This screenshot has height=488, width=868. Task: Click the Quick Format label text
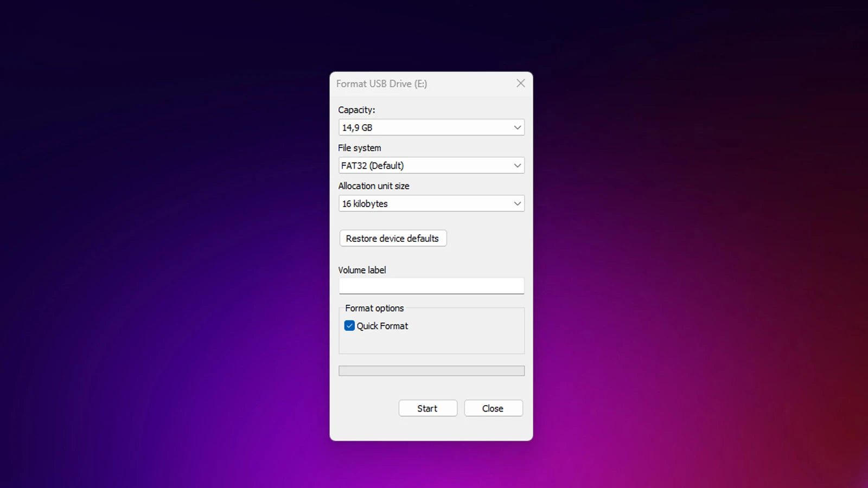[x=382, y=326]
